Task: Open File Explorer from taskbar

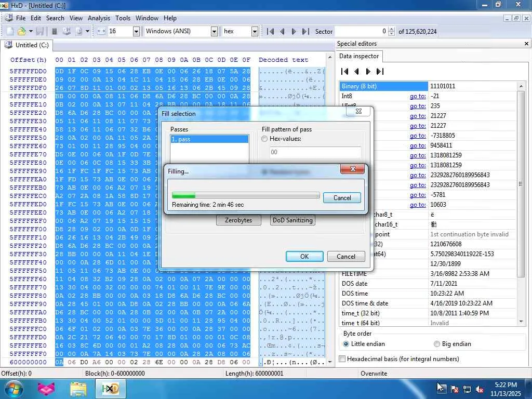Action: pos(78,389)
